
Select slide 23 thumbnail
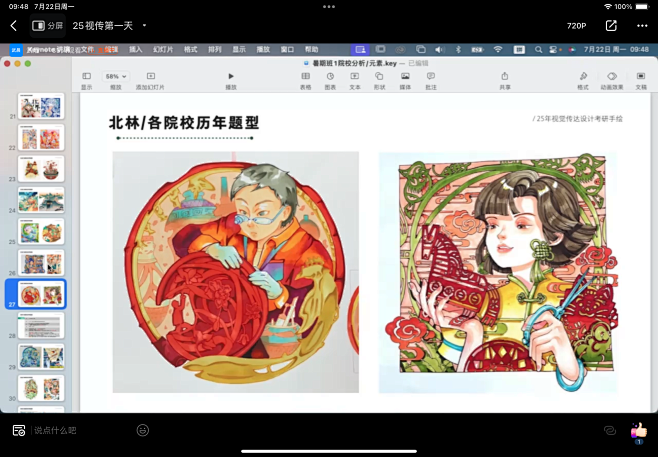[x=41, y=169]
